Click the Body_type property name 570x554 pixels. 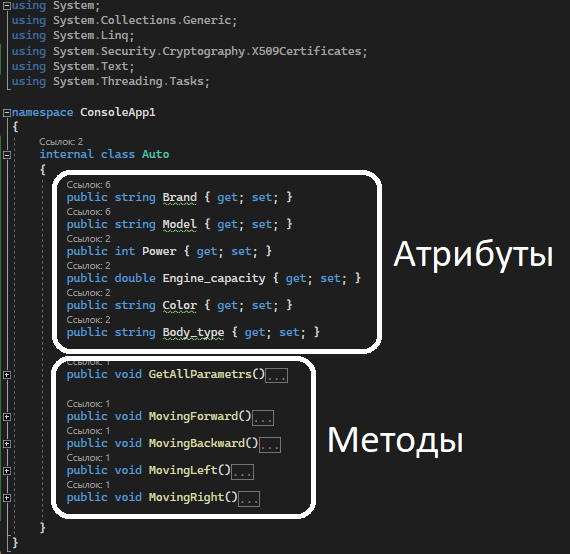193,332
